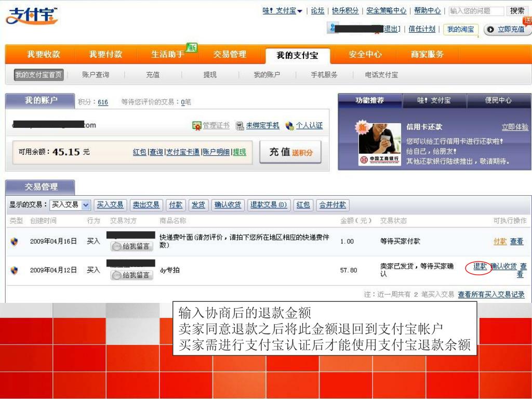
Task: Open 手机服务 submenu item
Action: [324, 75]
